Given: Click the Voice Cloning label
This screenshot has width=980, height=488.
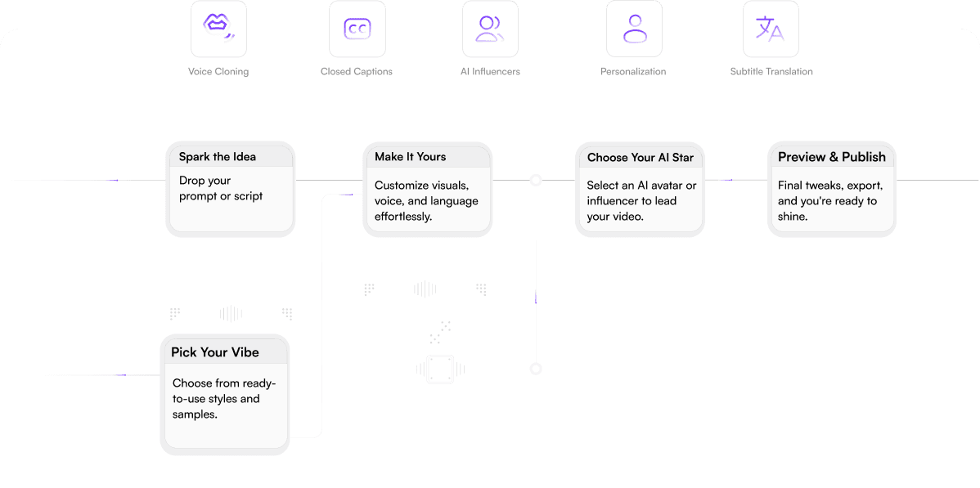Looking at the screenshot, I should pos(218,71).
